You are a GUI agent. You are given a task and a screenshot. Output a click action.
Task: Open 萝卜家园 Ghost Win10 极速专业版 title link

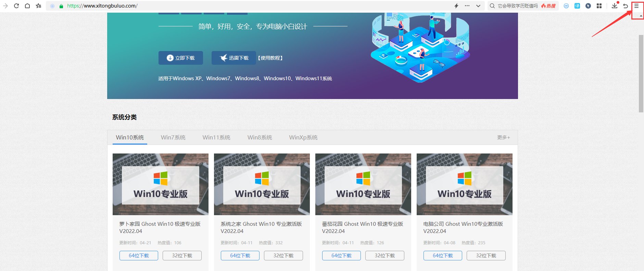click(x=160, y=227)
